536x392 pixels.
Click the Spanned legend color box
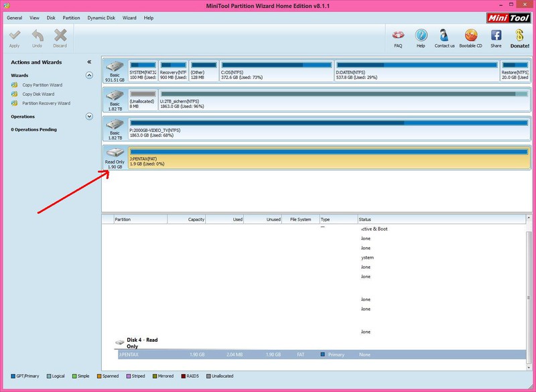point(99,376)
